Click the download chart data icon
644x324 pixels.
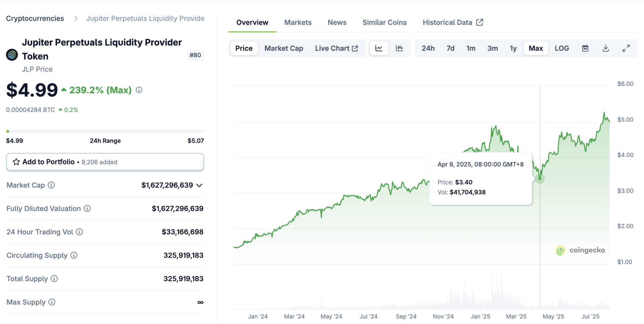pos(606,48)
